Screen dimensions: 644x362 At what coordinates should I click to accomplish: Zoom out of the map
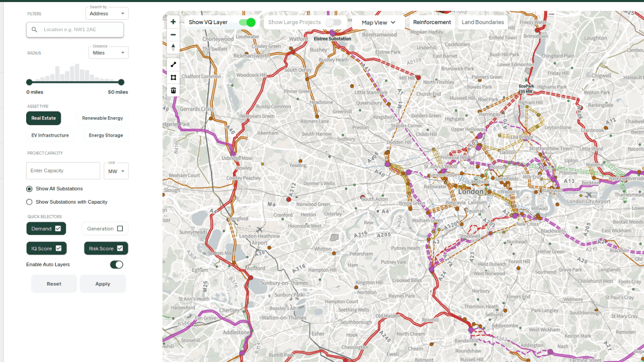pos(173,35)
